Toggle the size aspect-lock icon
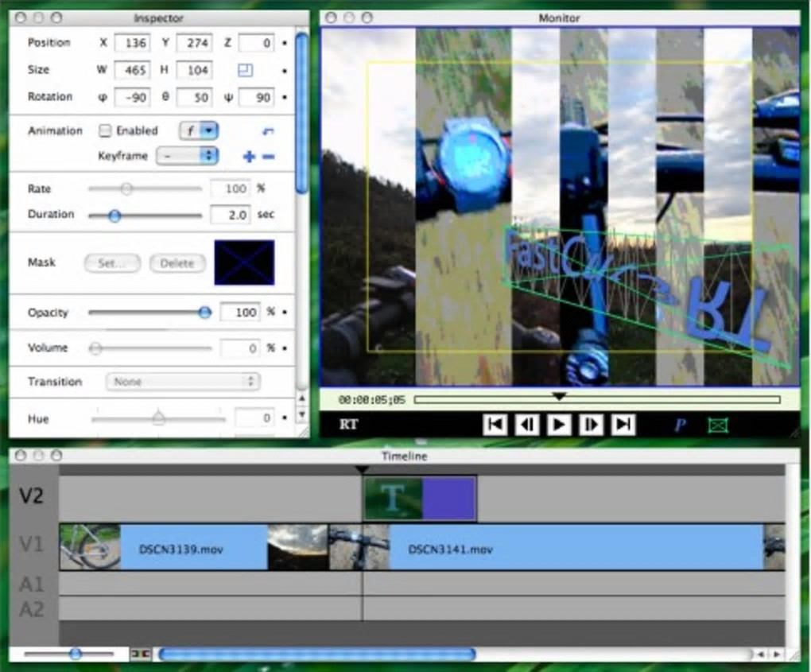 (245, 70)
